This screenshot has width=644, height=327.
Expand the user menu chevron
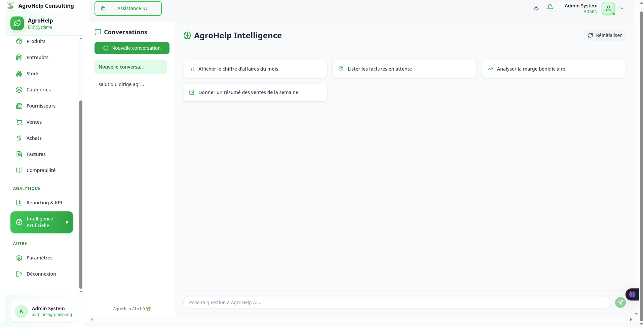tap(622, 8)
